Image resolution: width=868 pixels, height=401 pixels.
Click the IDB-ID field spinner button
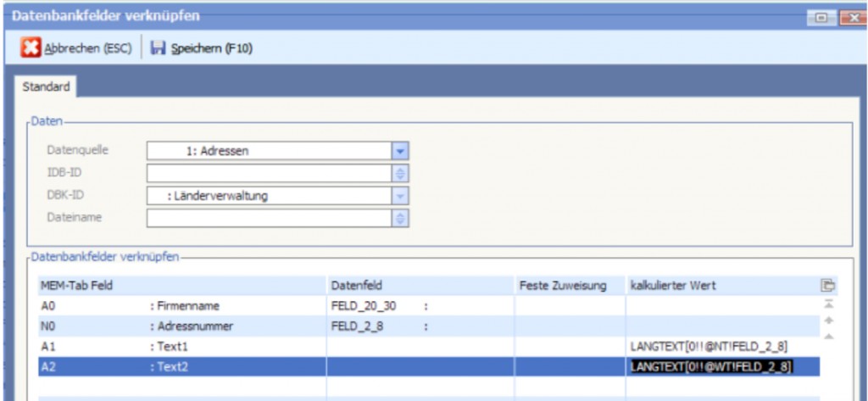[402, 173]
